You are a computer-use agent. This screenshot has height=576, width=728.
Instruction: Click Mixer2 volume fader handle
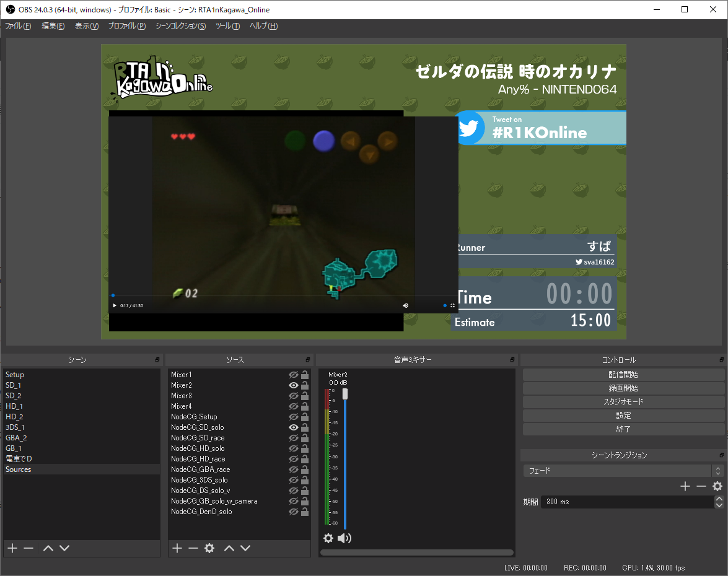[x=345, y=393]
